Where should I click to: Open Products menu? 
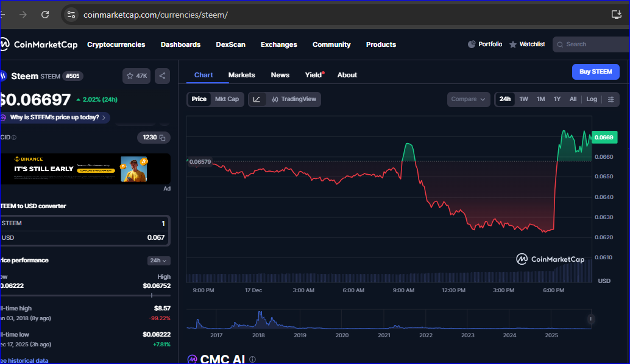[x=381, y=44]
